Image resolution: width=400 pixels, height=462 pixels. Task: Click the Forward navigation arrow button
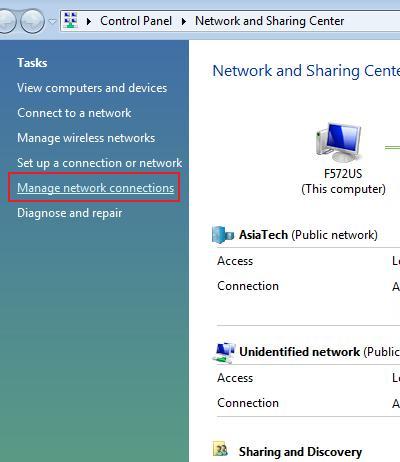[x=32, y=21]
